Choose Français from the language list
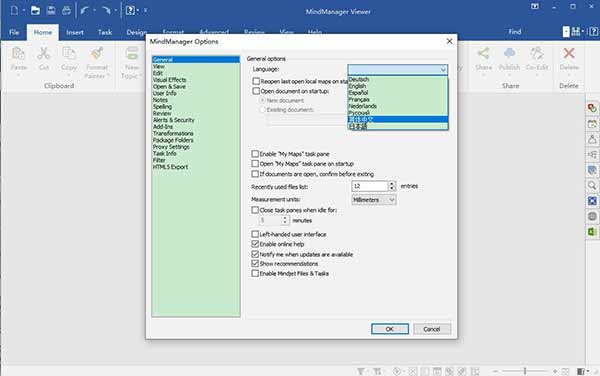 coord(398,99)
